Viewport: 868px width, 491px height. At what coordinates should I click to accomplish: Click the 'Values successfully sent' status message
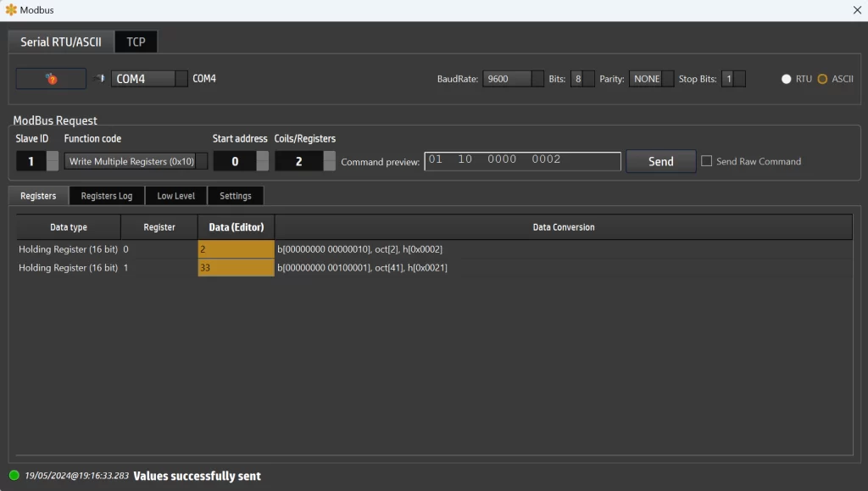(x=197, y=476)
